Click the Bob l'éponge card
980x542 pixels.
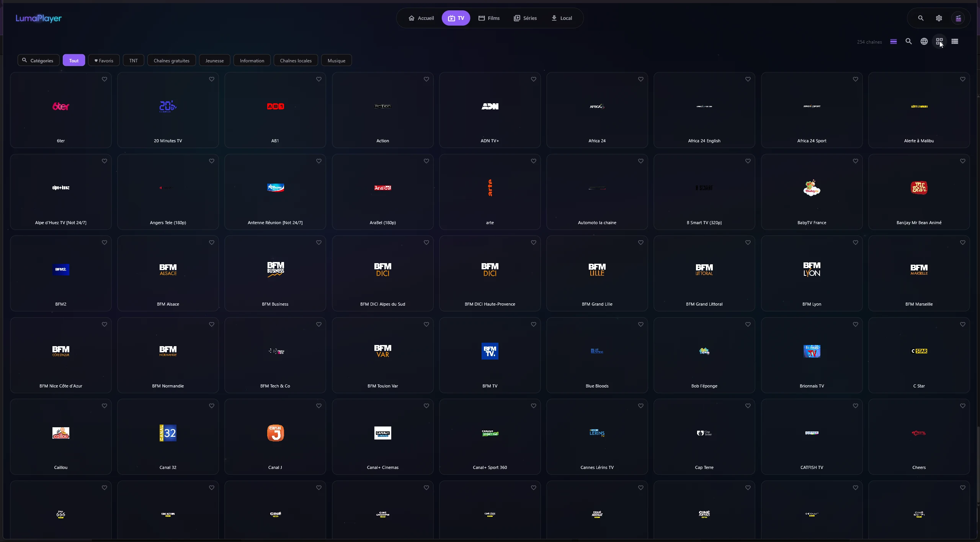(x=704, y=355)
